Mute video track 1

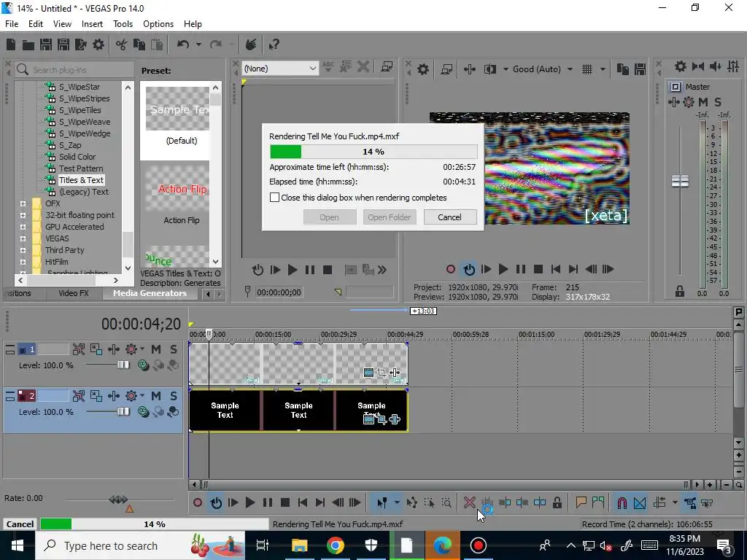pyautogui.click(x=156, y=349)
